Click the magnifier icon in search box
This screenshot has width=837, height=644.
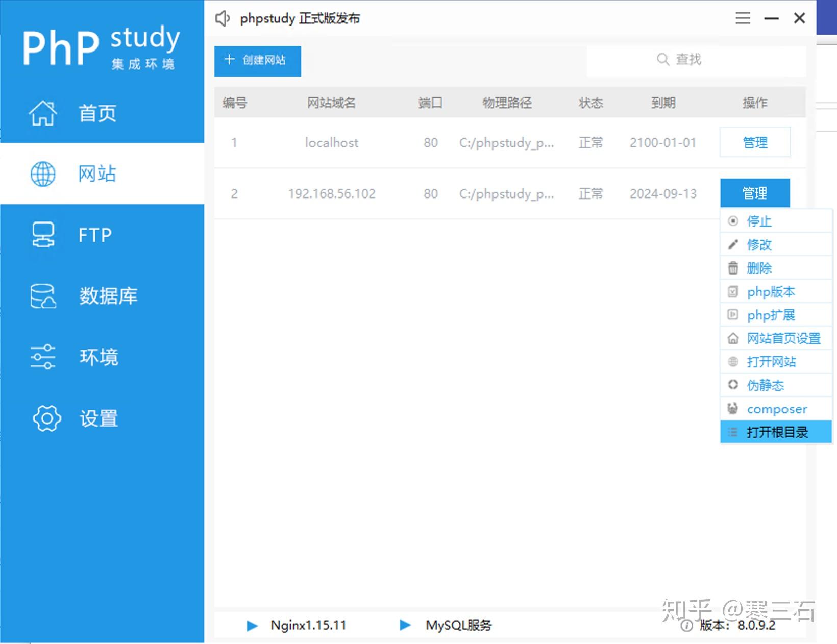pos(662,59)
